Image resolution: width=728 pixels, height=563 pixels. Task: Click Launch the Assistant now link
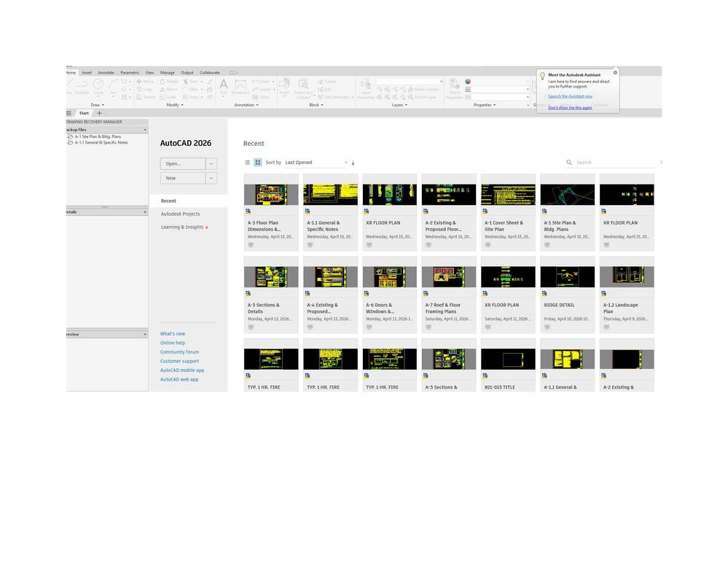(570, 96)
